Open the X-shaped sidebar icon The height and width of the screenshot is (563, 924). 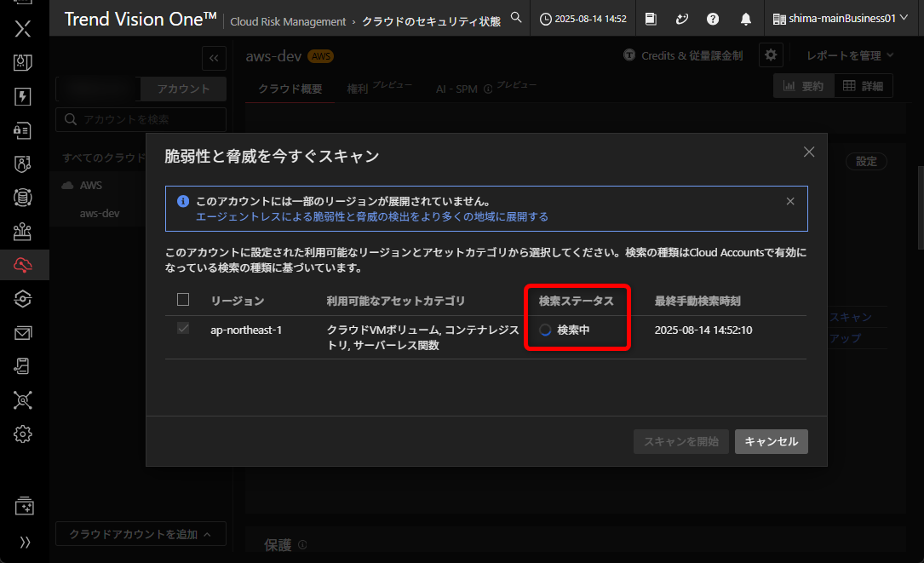(x=22, y=28)
